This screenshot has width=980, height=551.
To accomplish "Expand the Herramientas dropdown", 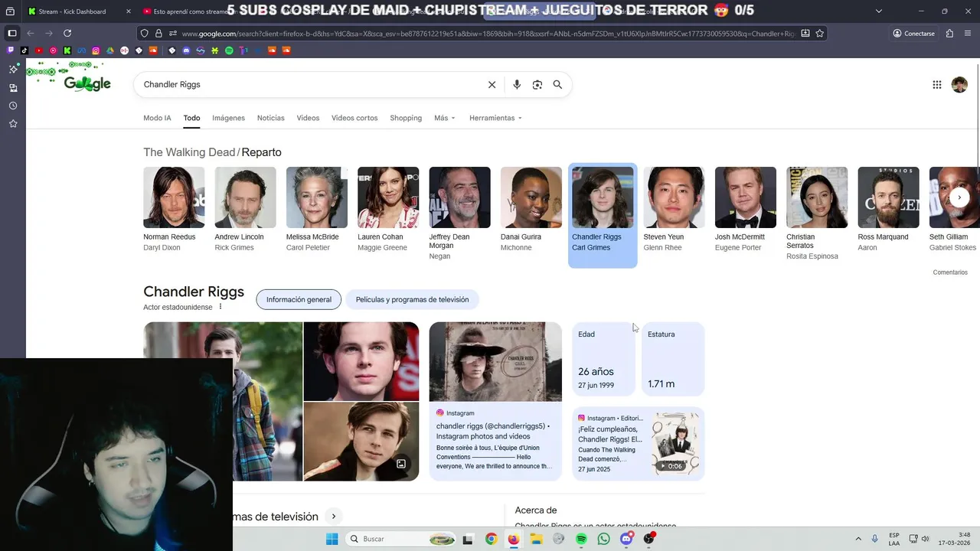I will (495, 118).
